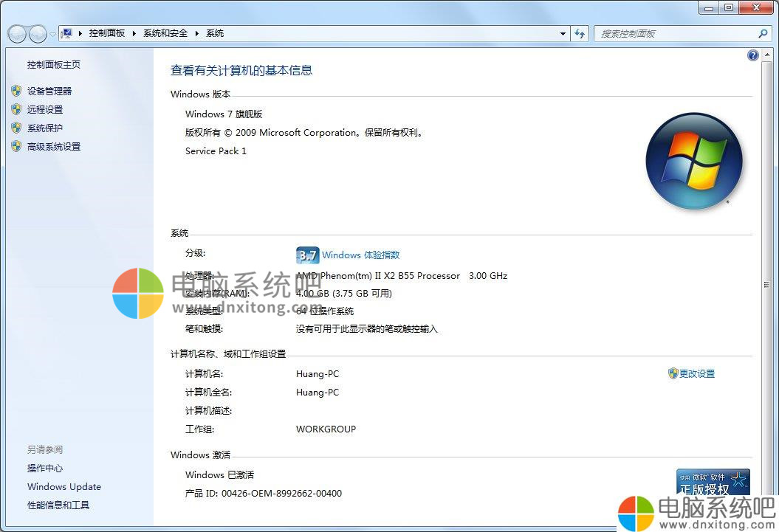Click the vertical scrollbar thumb
The height and width of the screenshot is (532, 779).
[x=766, y=285]
